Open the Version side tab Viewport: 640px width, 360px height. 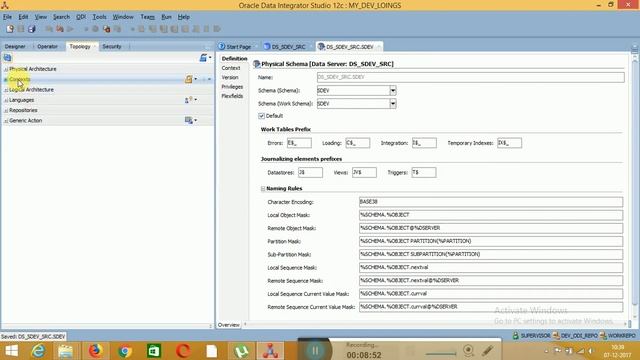click(x=230, y=77)
